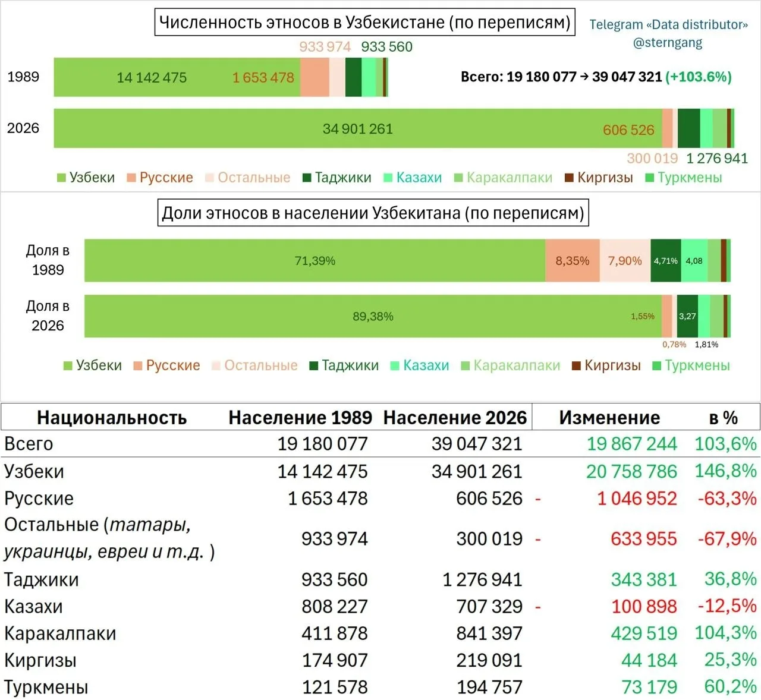Viewport: 761px width, 700px height.
Task: Click the Казахи legend swatch in shares chart
Action: 395,365
